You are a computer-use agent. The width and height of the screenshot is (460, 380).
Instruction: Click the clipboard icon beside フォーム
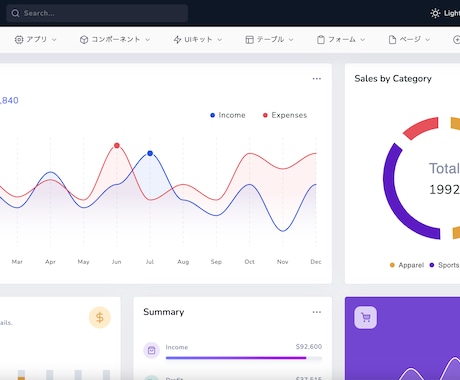[321, 40]
